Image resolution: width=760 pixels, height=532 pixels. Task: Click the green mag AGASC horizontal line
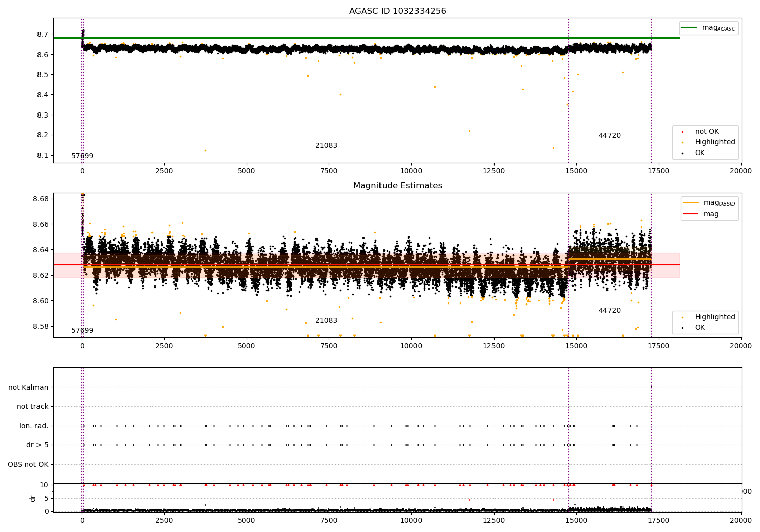click(366, 38)
